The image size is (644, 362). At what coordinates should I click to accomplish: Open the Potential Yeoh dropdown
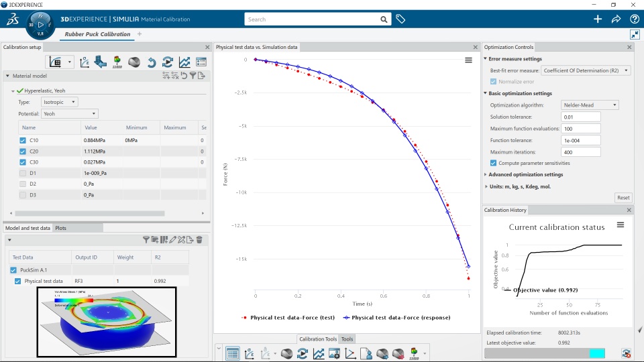tap(69, 114)
